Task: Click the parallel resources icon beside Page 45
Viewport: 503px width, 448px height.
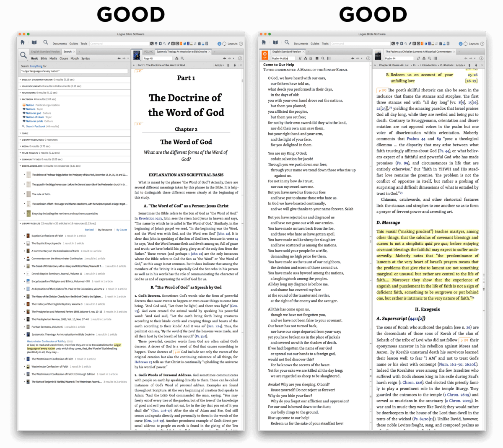Action: [177, 58]
